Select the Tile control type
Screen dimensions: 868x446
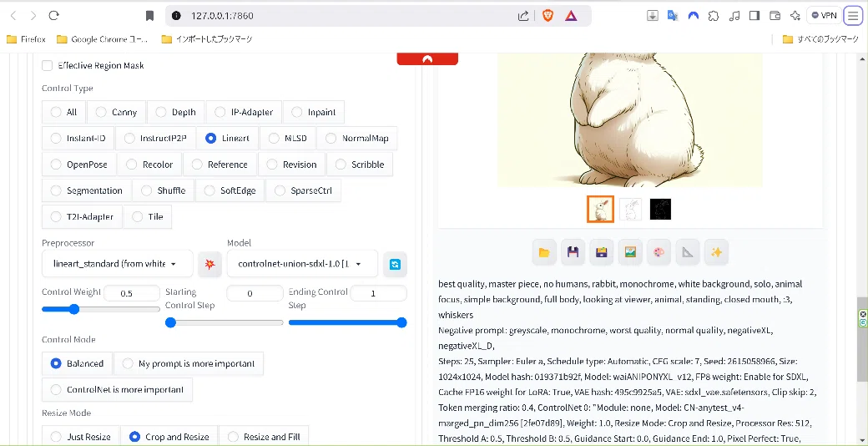pos(147,216)
